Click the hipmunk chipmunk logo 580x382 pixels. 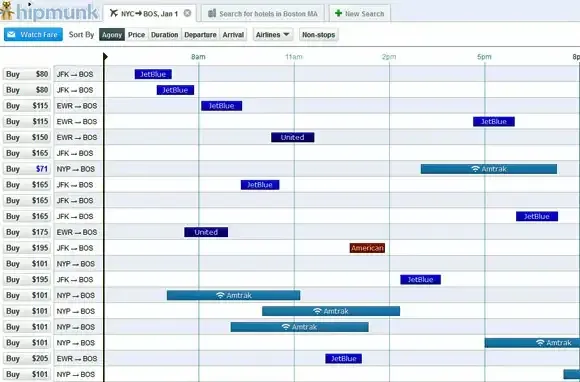tap(7, 11)
